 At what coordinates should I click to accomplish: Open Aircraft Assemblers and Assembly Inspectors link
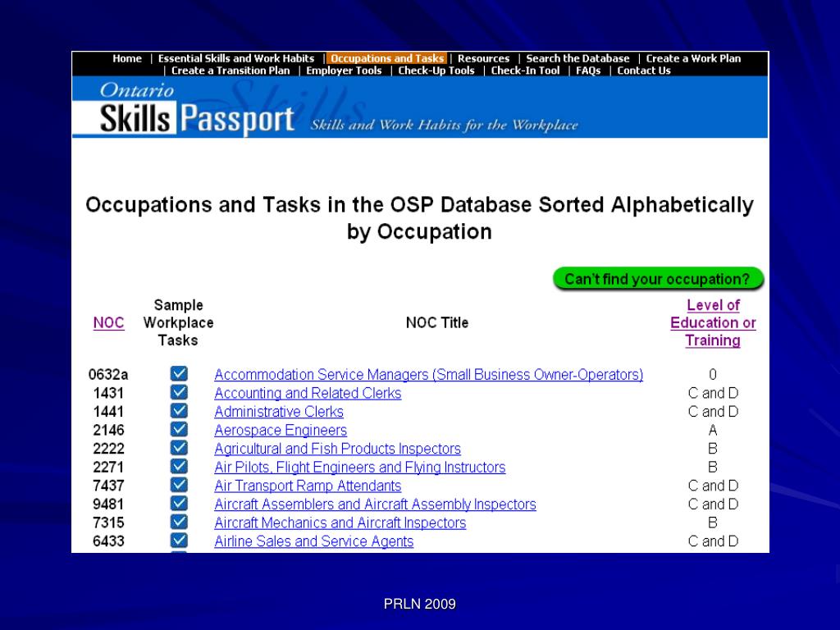pyautogui.click(x=375, y=504)
